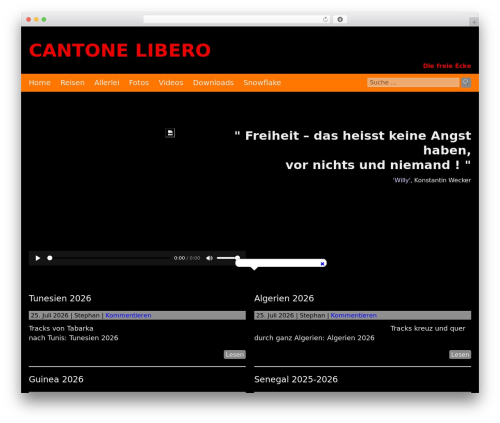Open the Reisen menu
The image size is (500, 423).
[x=72, y=83]
